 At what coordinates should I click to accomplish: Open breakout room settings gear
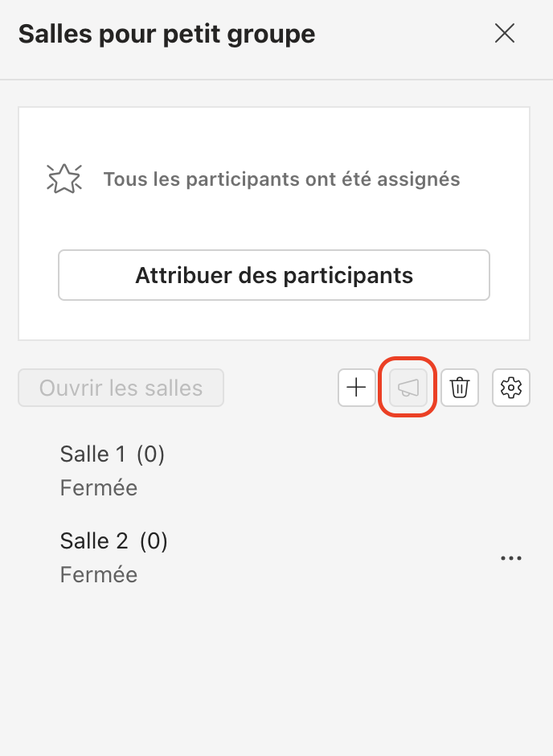pyautogui.click(x=510, y=388)
